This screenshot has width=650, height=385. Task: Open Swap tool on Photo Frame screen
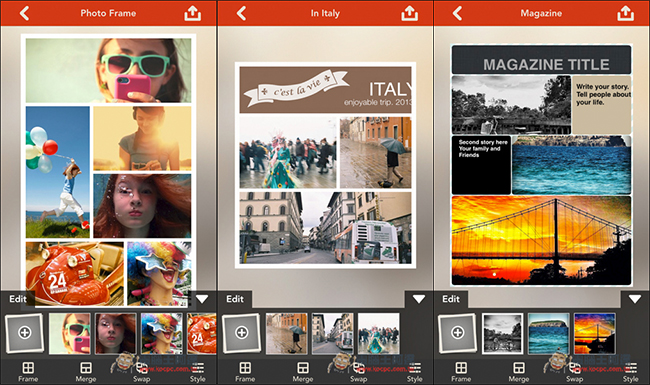(x=141, y=372)
